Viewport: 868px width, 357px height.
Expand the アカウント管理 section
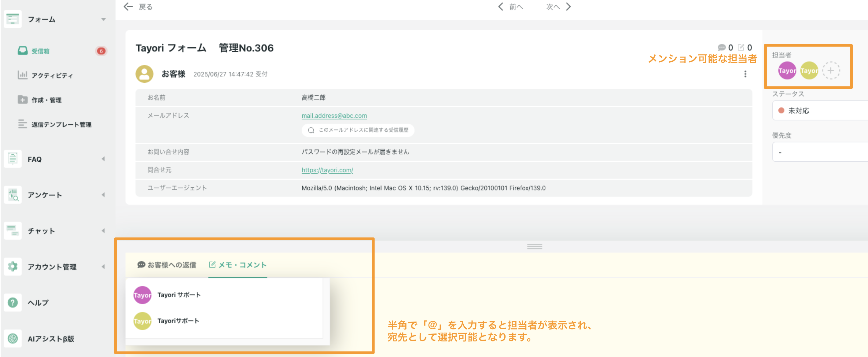[103, 267]
